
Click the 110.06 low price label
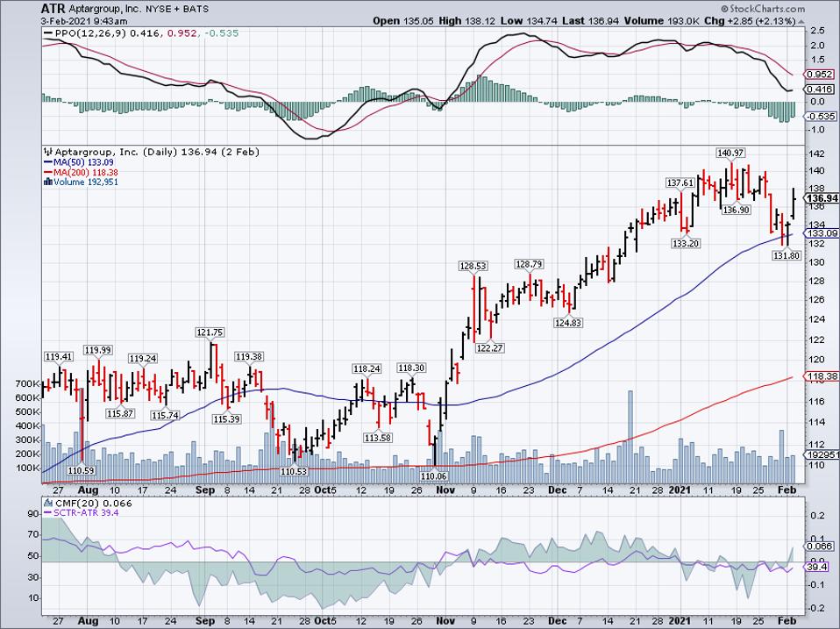coord(433,475)
